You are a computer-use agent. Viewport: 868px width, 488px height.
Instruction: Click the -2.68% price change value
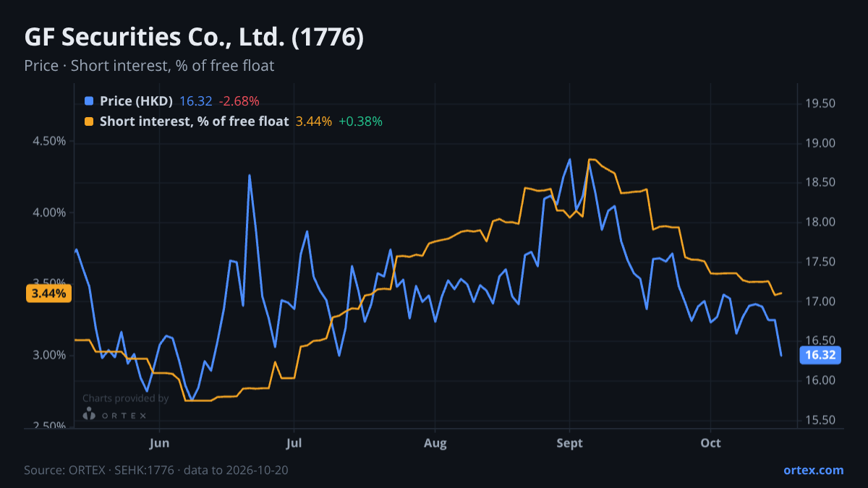[239, 101]
